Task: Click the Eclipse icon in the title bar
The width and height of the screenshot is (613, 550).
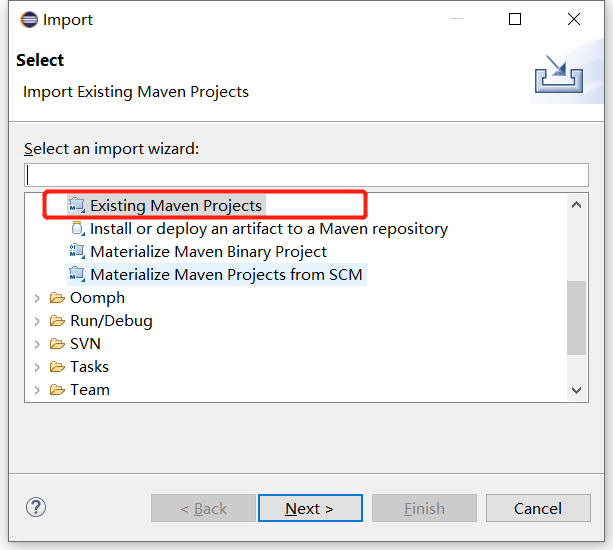Action: [29, 20]
